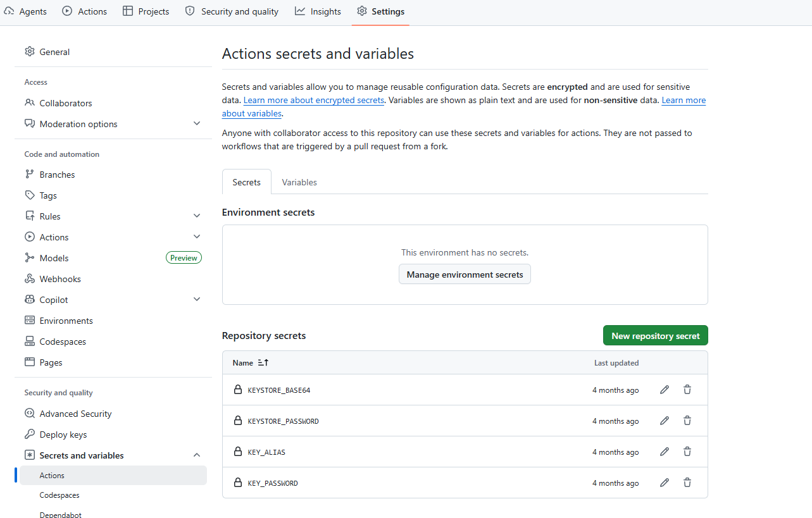The image size is (812, 518).
Task: Open Deploy keys in sidebar
Action: pos(63,435)
